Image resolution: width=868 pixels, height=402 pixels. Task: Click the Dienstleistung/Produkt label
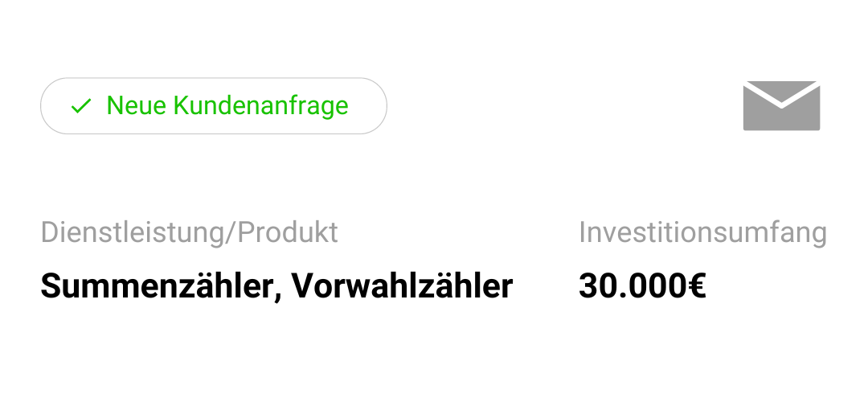click(189, 232)
